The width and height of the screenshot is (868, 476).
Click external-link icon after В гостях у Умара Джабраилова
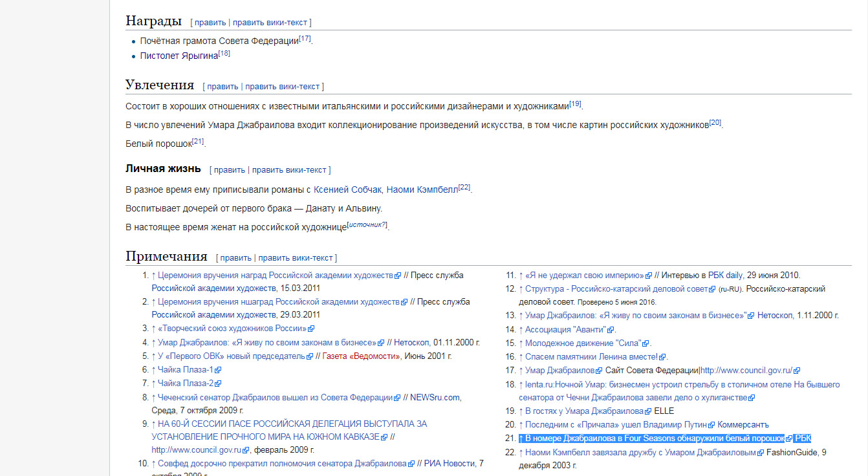pyautogui.click(x=648, y=411)
